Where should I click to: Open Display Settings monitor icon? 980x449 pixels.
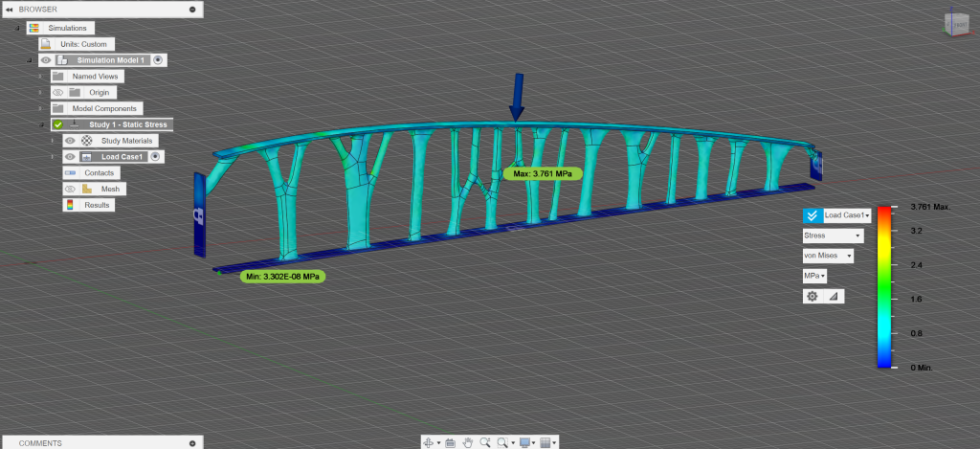524,442
